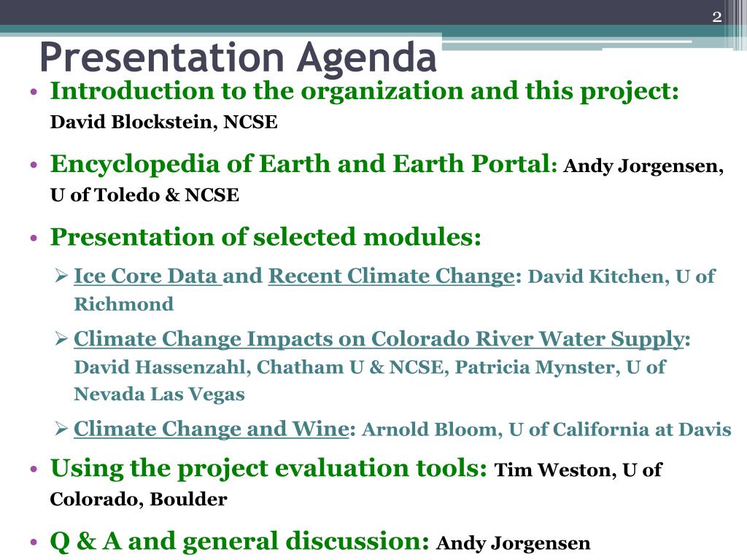
Task: Click the word 'Richmond'
Action: 123,304
